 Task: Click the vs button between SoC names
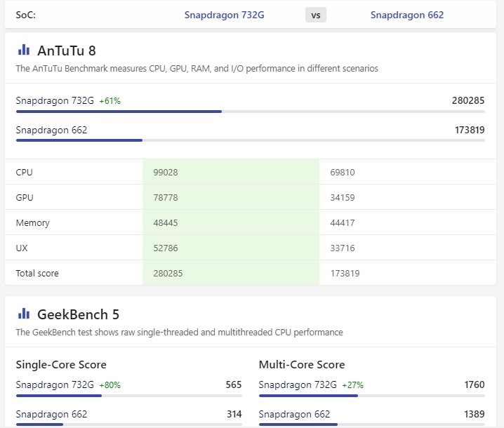click(316, 15)
